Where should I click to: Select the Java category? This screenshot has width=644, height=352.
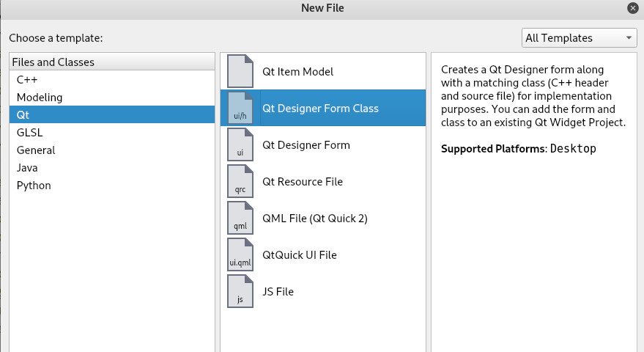112,168
